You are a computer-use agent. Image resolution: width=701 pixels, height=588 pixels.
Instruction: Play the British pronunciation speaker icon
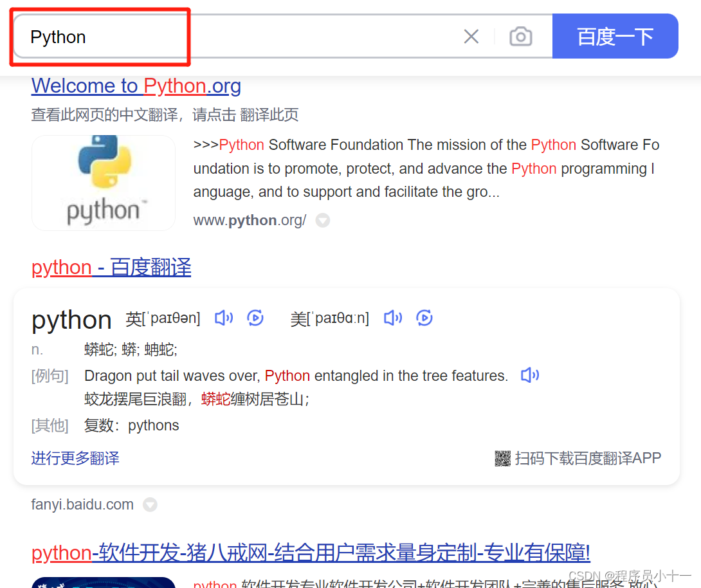coord(224,318)
